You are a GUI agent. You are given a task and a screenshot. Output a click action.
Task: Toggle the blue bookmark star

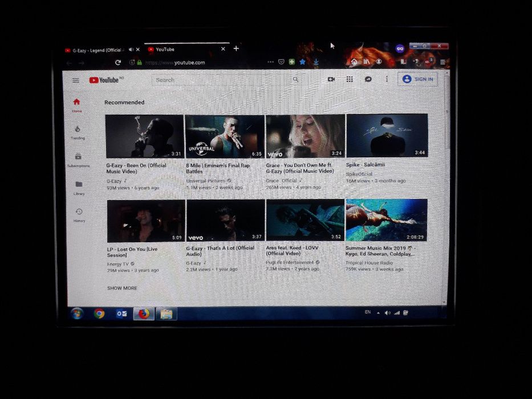pos(302,62)
